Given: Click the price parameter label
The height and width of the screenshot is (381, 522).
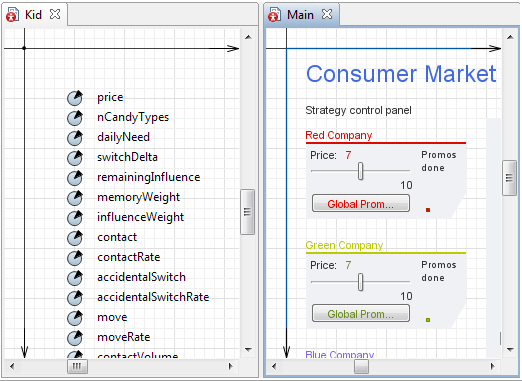Looking at the screenshot, I should click(110, 97).
